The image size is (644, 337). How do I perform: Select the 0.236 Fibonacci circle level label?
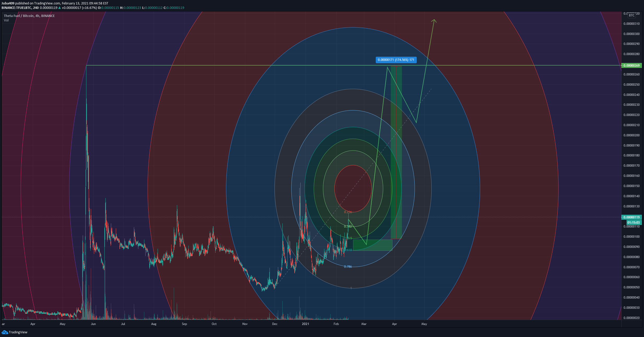click(x=348, y=212)
